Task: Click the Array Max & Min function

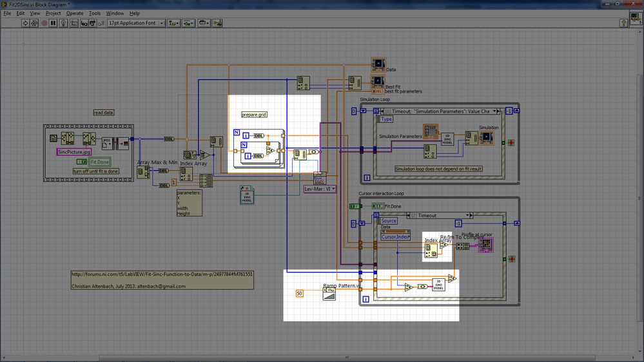Action: (x=142, y=172)
